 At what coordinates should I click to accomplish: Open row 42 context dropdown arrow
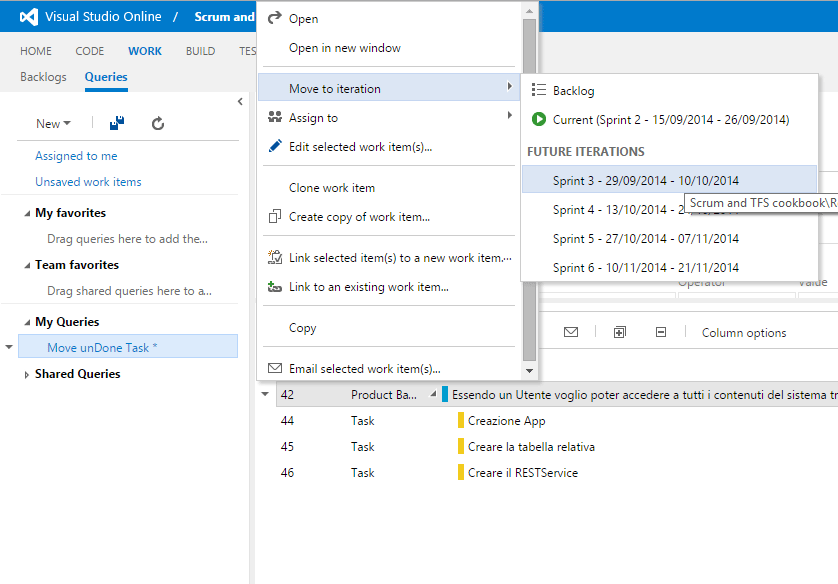click(265, 394)
